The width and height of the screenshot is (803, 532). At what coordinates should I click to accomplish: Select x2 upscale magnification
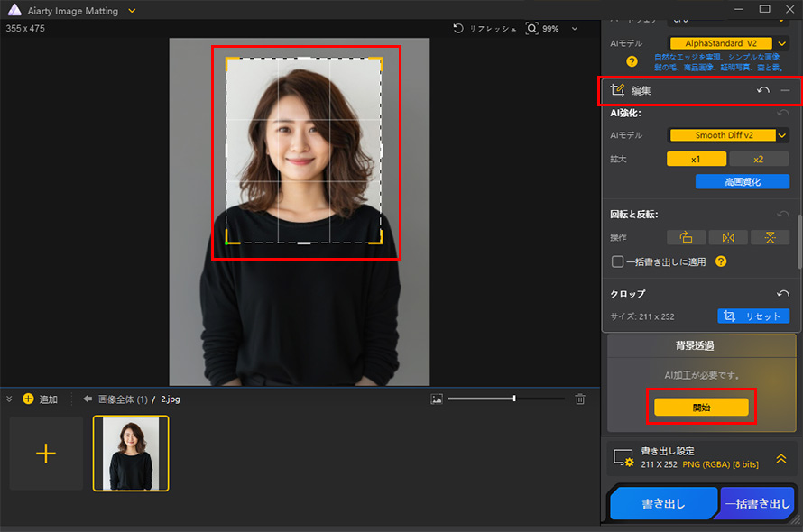coord(760,159)
